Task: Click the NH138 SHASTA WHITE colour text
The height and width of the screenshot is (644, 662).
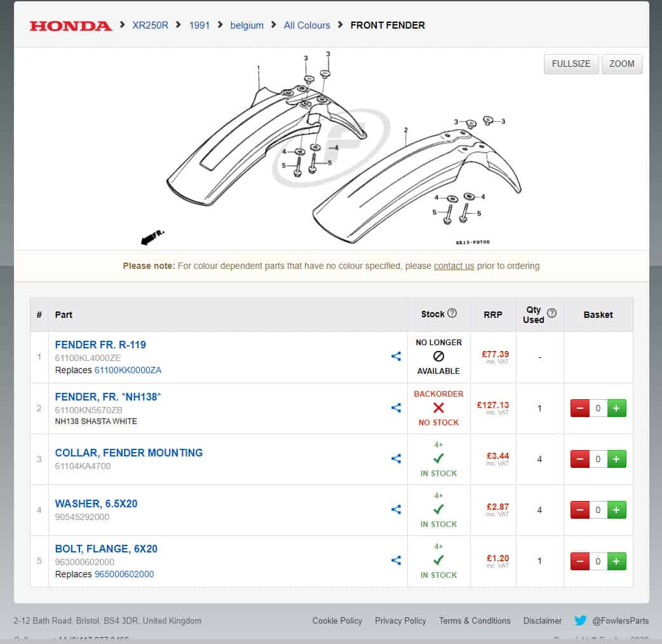Action: pyautogui.click(x=96, y=421)
